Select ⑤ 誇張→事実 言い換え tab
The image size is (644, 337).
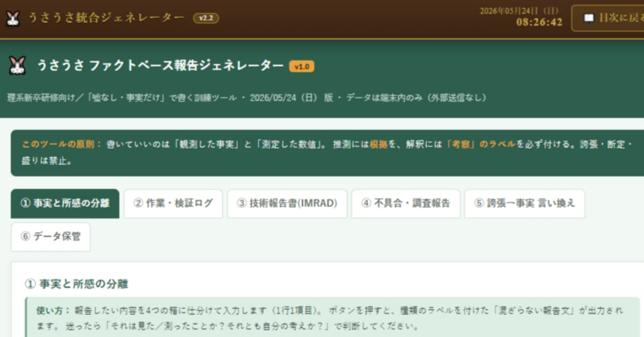click(524, 204)
